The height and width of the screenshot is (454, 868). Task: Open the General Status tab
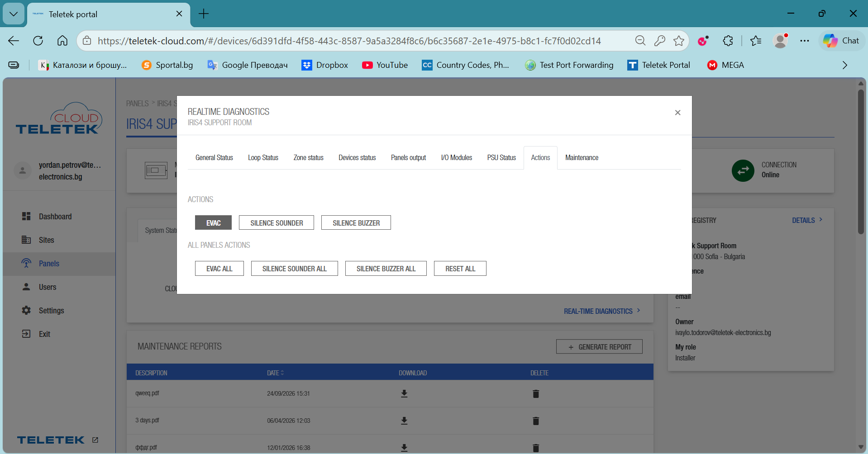pyautogui.click(x=214, y=158)
